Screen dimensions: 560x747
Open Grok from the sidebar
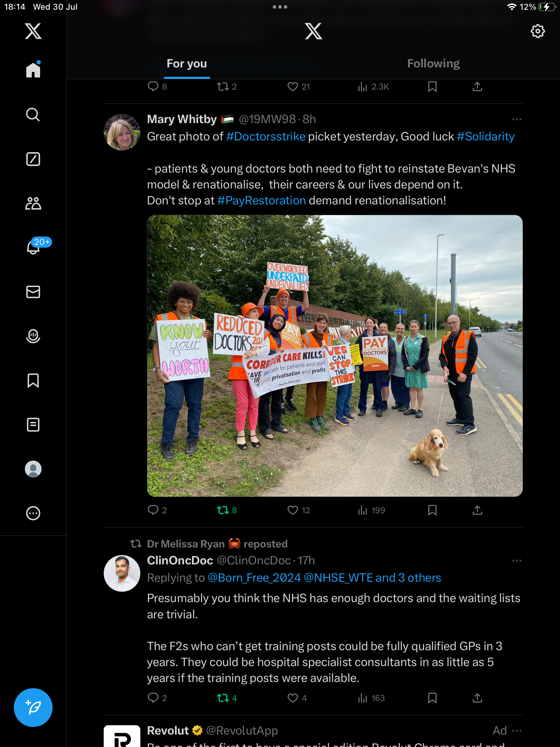(33, 159)
